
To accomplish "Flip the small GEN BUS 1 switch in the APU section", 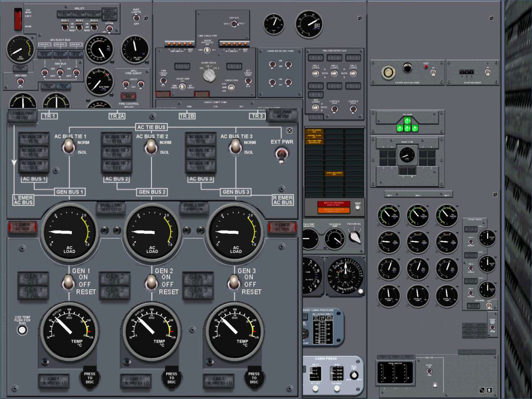I will click(45, 73).
